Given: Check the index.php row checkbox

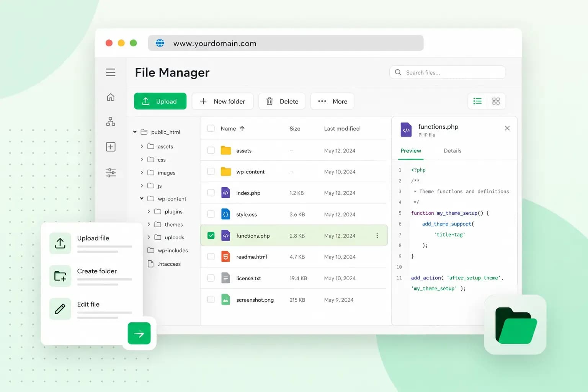Looking at the screenshot, I should (x=211, y=193).
